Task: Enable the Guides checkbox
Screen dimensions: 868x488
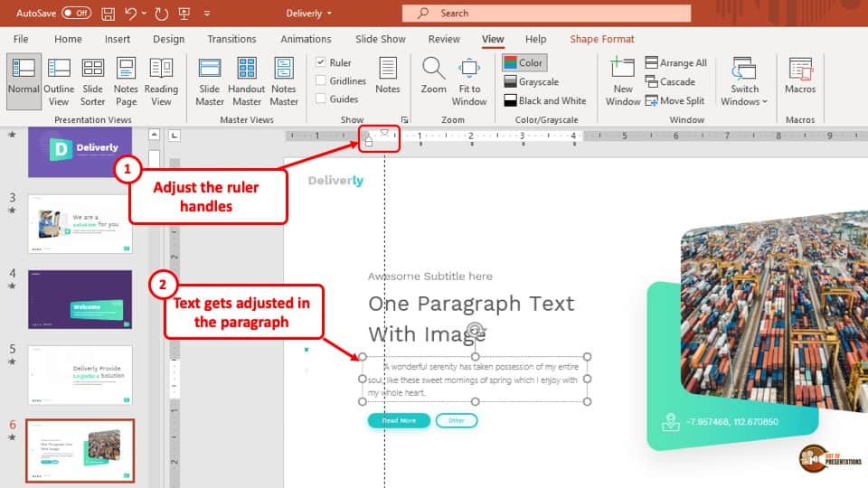Action: coord(320,99)
